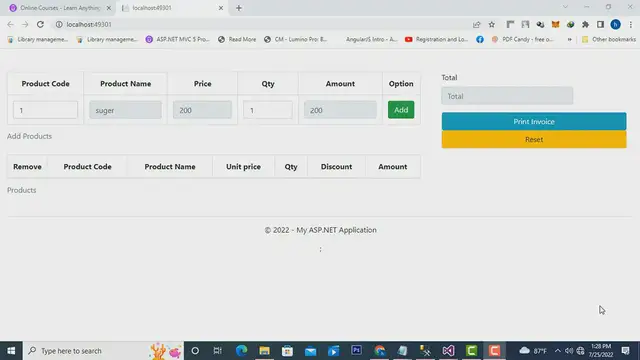
Task: Click the Product Code column header in products table
Action: click(x=87, y=167)
